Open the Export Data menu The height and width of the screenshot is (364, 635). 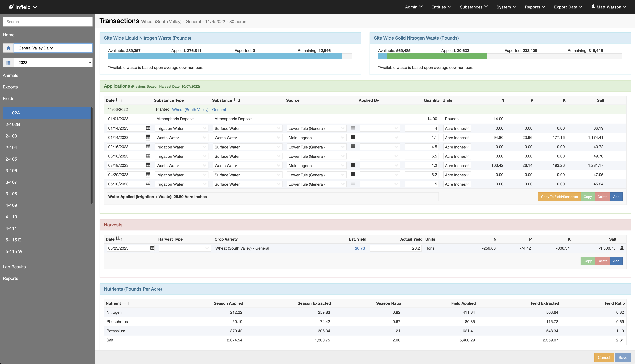click(x=568, y=7)
